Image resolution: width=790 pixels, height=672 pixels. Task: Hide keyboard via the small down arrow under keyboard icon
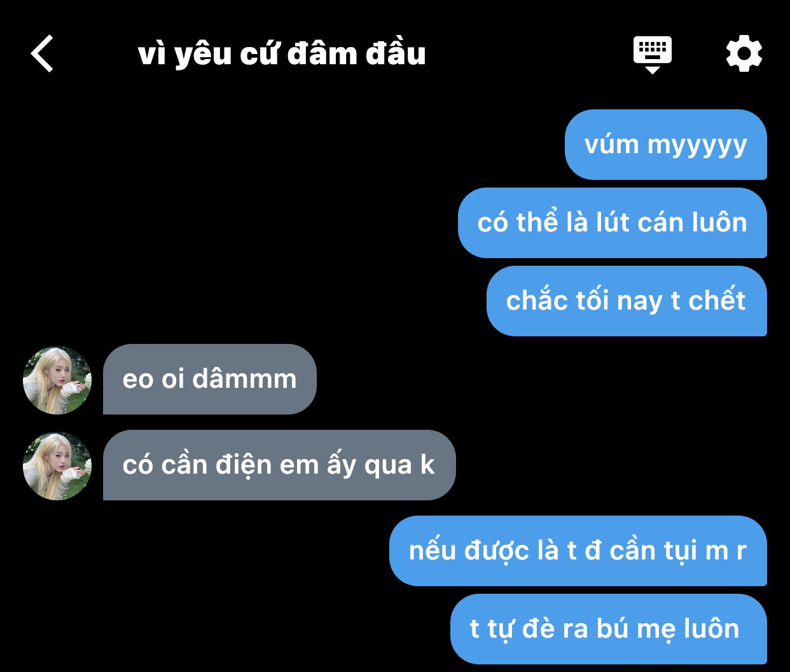tap(653, 70)
